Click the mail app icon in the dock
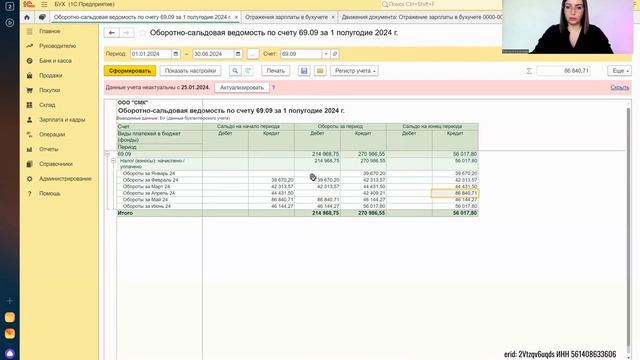640x360 pixels. coord(10,333)
